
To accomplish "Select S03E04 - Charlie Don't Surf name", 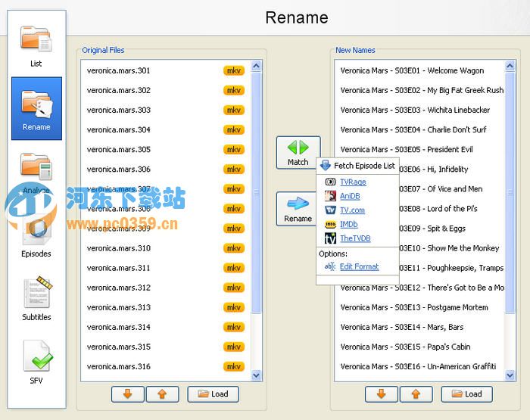I will pos(419,129).
